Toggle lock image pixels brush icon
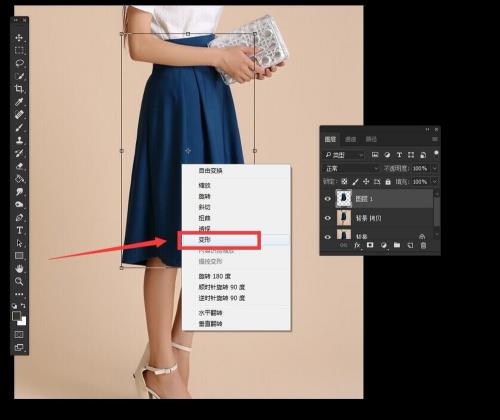The width and height of the screenshot is (500, 420). (x=355, y=182)
